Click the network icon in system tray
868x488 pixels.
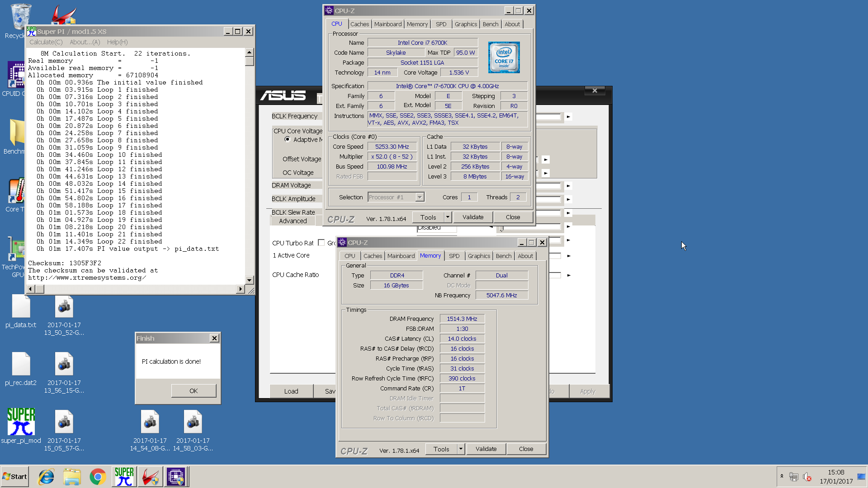coord(793,477)
